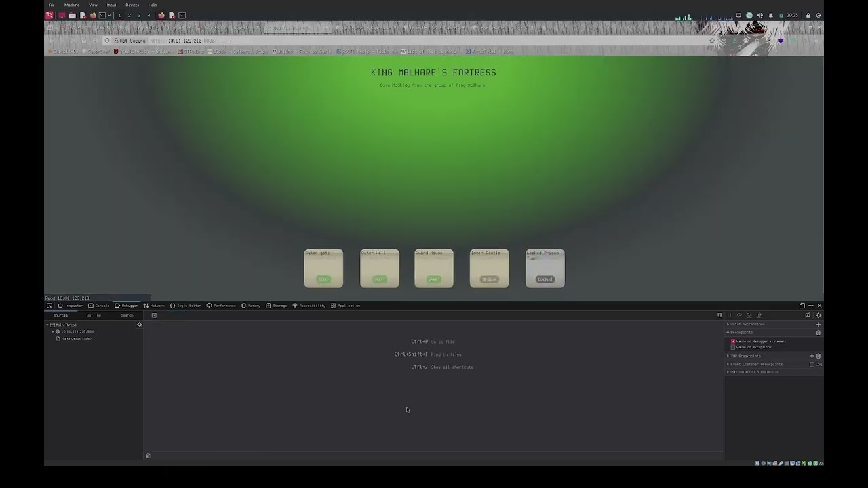This screenshot has height=488, width=868.
Task: Remove all breakpoints with trash icon
Action: point(818,333)
